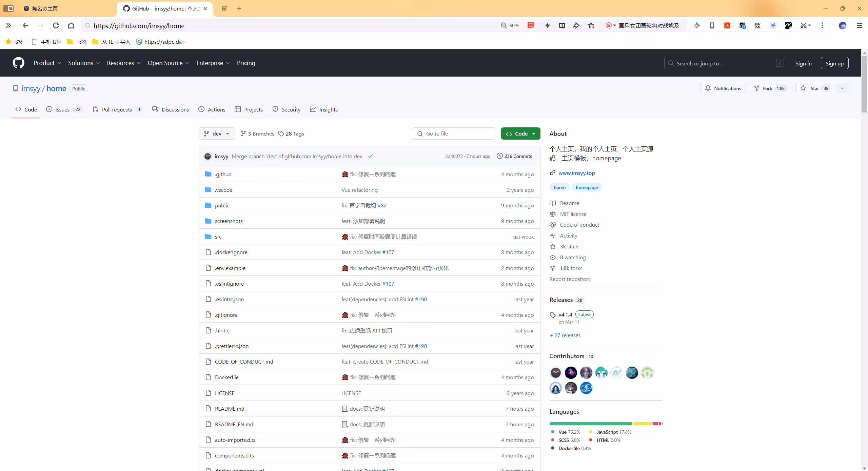Image resolution: width=868 pixels, height=471 pixels.
Task: Click the Go to file search field
Action: coord(453,134)
